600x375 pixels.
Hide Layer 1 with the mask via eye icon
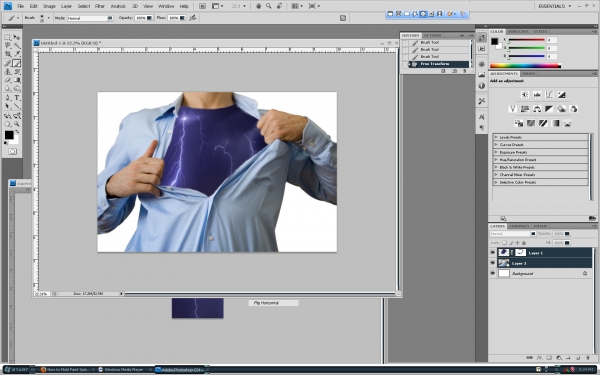coord(493,253)
